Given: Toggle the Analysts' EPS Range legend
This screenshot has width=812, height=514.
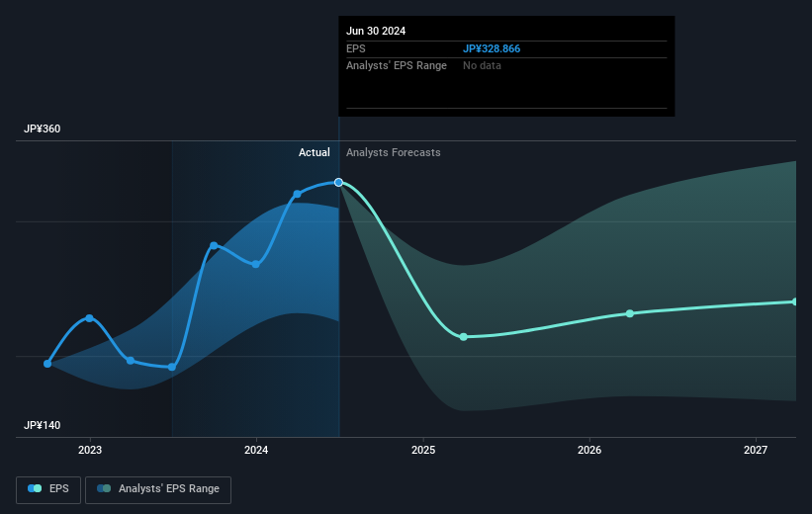Looking at the screenshot, I should coord(158,489).
